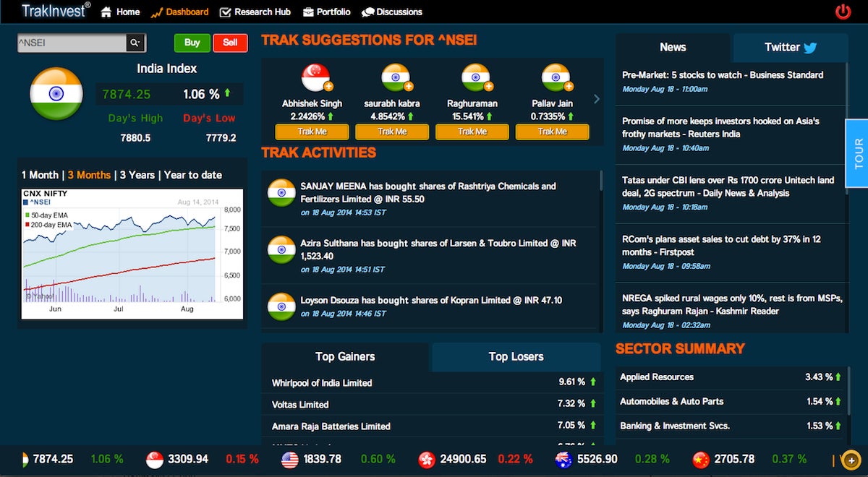Click the flag beside Azira Sulthana's activity

coord(281,249)
